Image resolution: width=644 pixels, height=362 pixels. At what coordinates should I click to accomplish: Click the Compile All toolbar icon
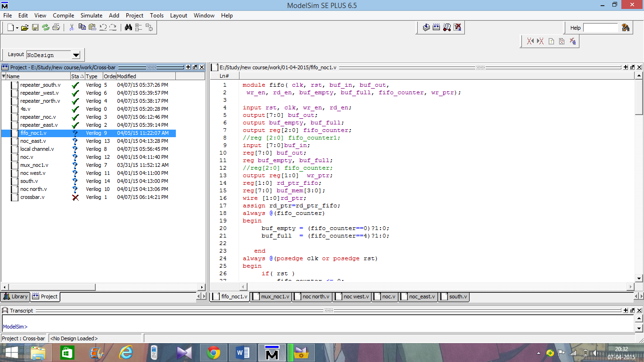pos(437,28)
